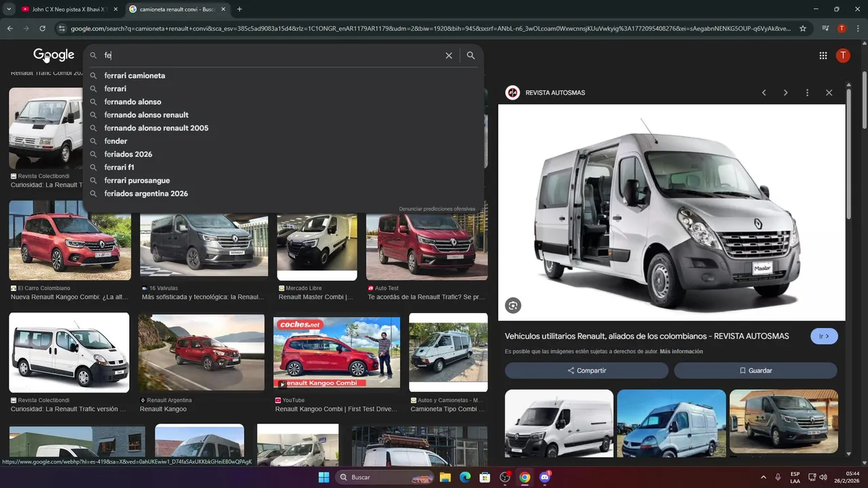868x488 pixels.
Task: Open Microsoft Edge from taskbar
Action: [465, 477]
